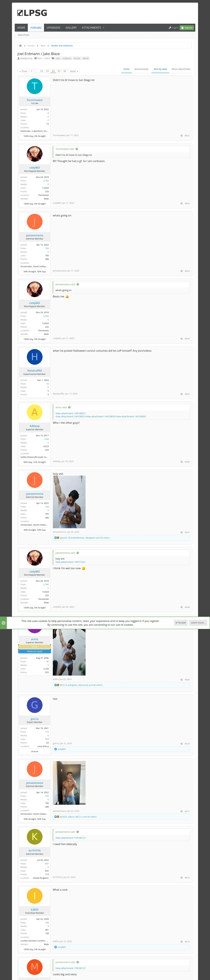Open the page jump ellipsis selector
Image resolution: width=210 pixels, height=980 pixels.
[x=36, y=71]
